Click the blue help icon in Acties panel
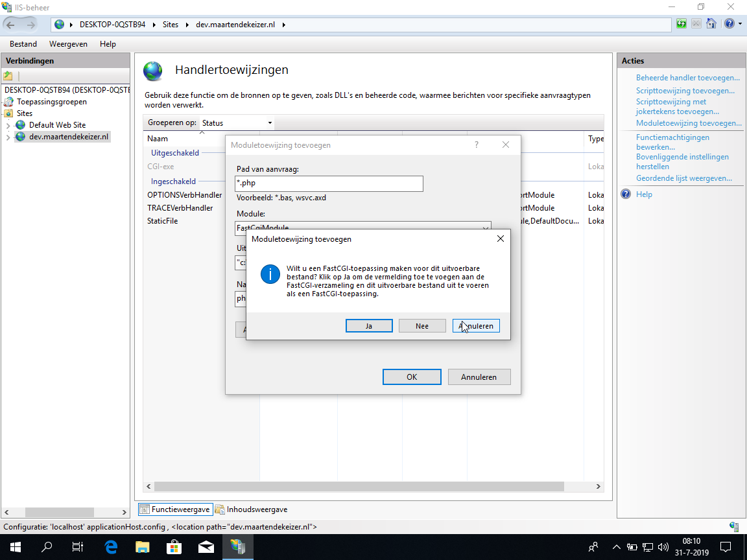Image resolution: width=747 pixels, height=560 pixels. pos(626,194)
